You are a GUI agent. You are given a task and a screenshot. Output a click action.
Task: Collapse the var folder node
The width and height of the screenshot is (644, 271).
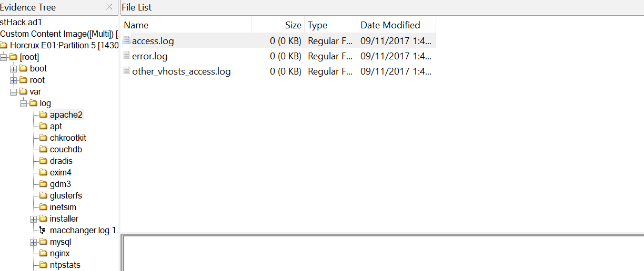click(13, 92)
